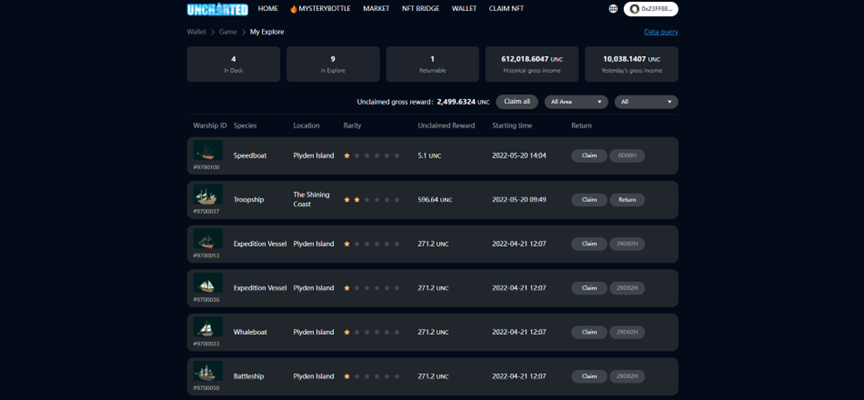The image size is (864, 400).
Task: Click the wallet avatar icon
Action: tap(634, 9)
